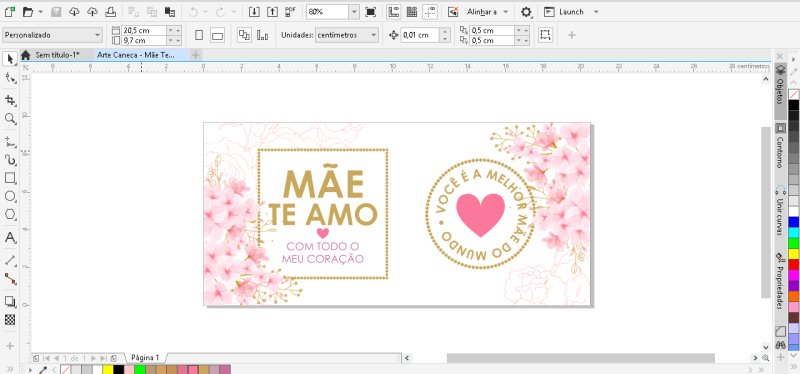Screen dimensions: 800x374
Task: Click the cloud download icon
Action: (74, 11)
